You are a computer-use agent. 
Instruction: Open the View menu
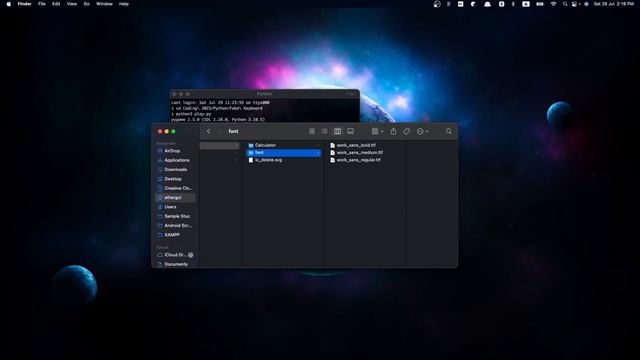point(72,4)
